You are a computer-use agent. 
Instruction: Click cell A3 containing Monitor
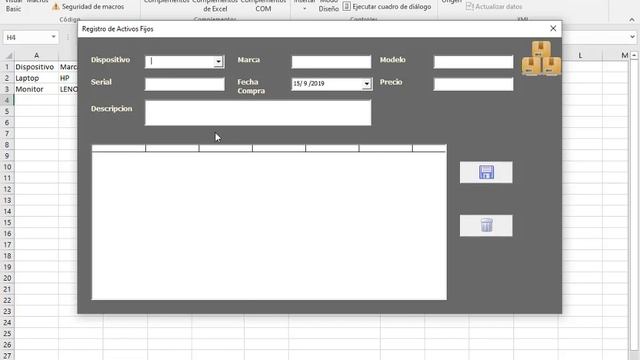pos(36,89)
